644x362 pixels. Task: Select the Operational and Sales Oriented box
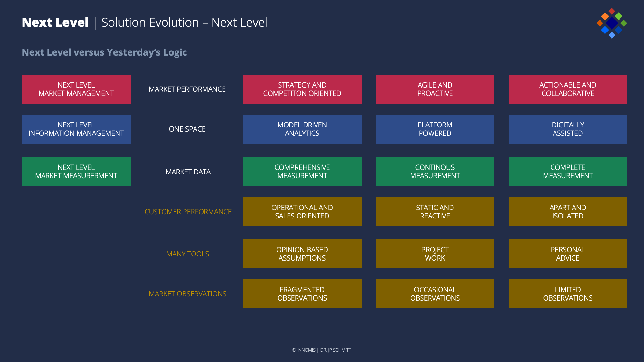click(x=302, y=212)
